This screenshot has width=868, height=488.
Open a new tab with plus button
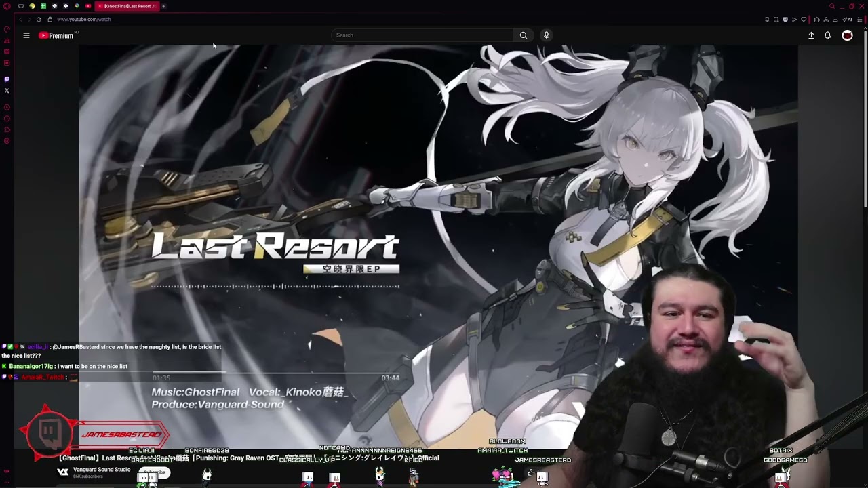tap(163, 6)
